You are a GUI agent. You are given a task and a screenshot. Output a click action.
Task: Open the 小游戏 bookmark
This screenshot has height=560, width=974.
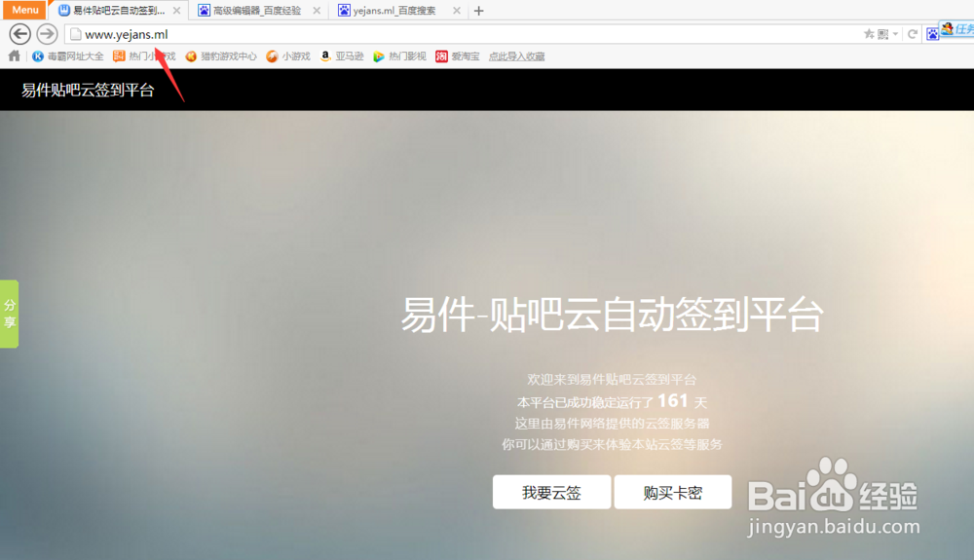coord(288,56)
